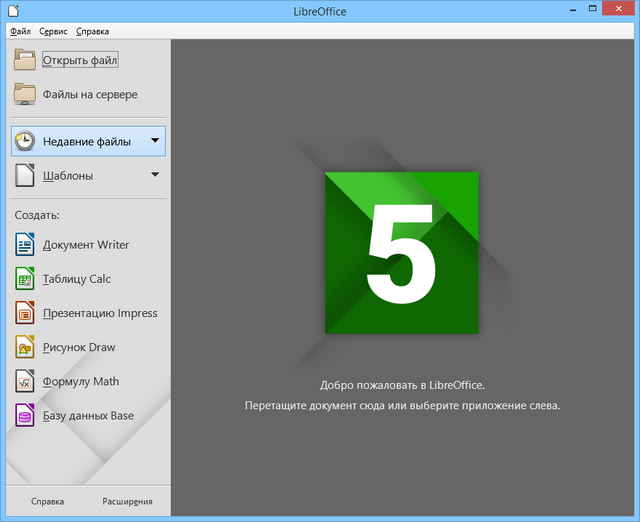
Task: Expand the Недавние файлы dropdown arrow
Action: click(155, 141)
